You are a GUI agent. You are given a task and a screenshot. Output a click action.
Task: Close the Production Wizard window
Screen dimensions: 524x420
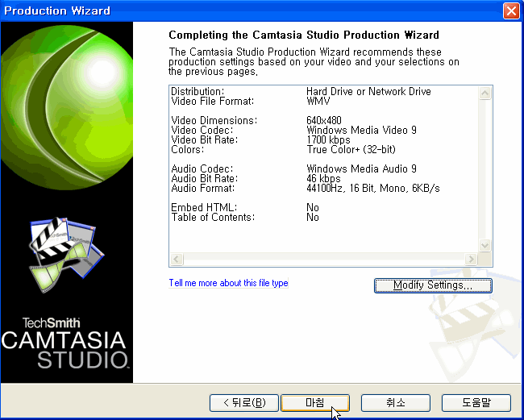coord(511,10)
